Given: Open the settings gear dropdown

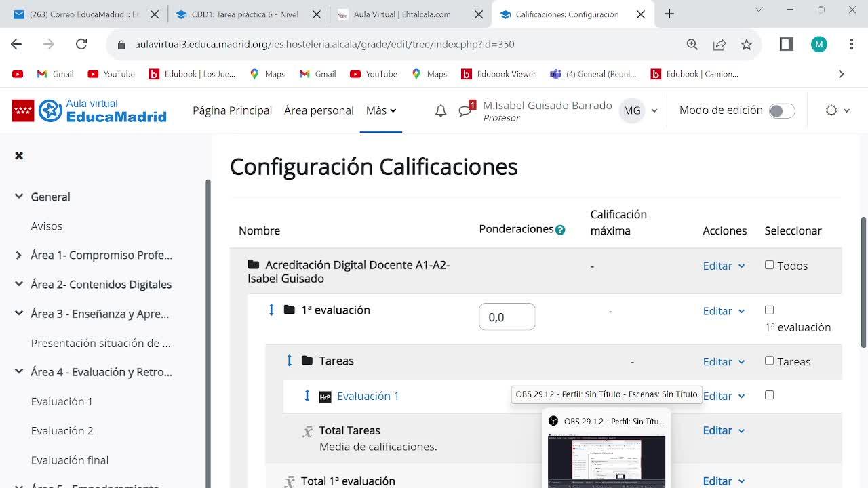Looking at the screenshot, I should click(837, 110).
